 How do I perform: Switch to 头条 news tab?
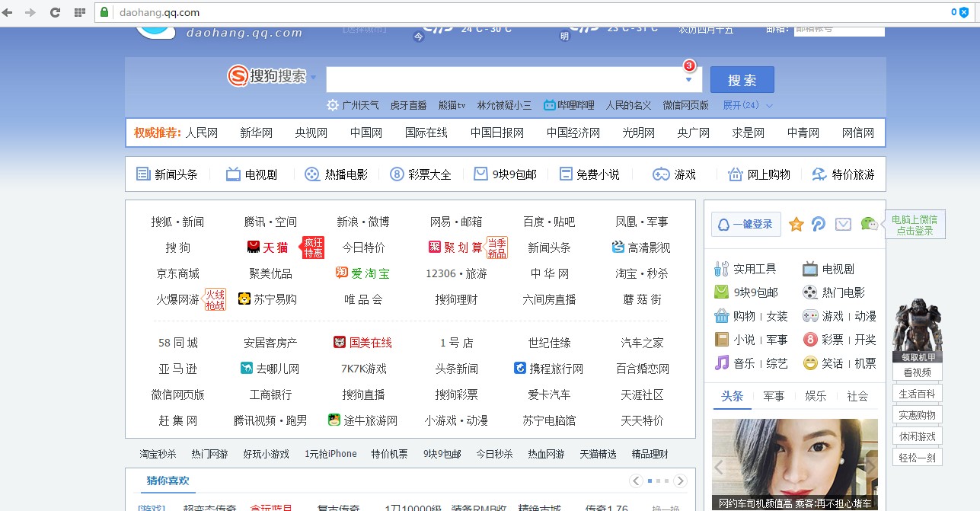(x=732, y=396)
